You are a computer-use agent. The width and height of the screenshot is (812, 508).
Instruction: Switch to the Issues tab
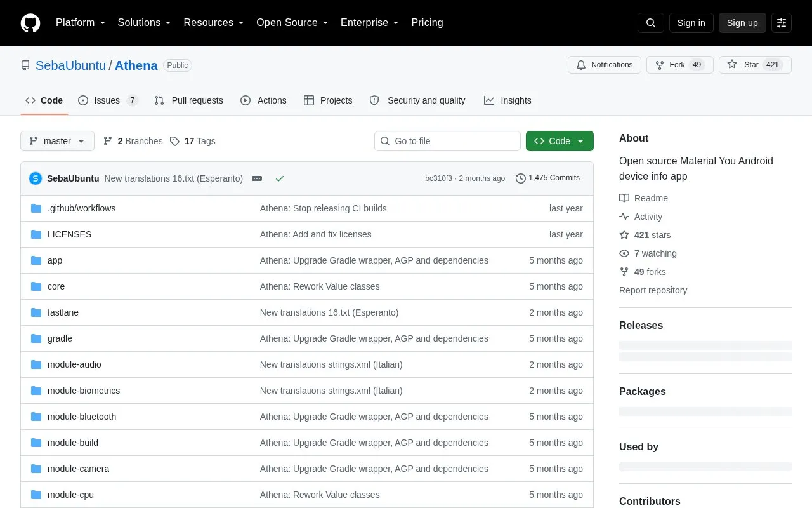click(107, 100)
